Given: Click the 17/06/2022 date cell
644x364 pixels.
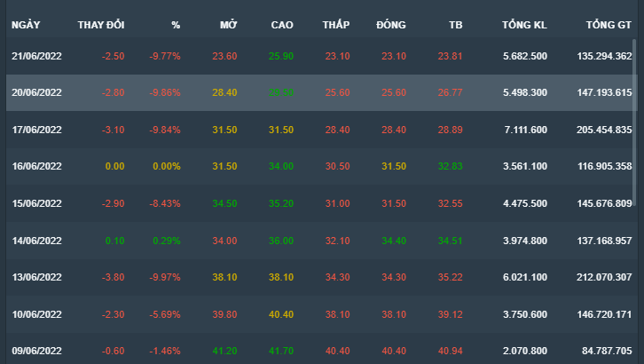Looking at the screenshot, I should (x=36, y=130).
